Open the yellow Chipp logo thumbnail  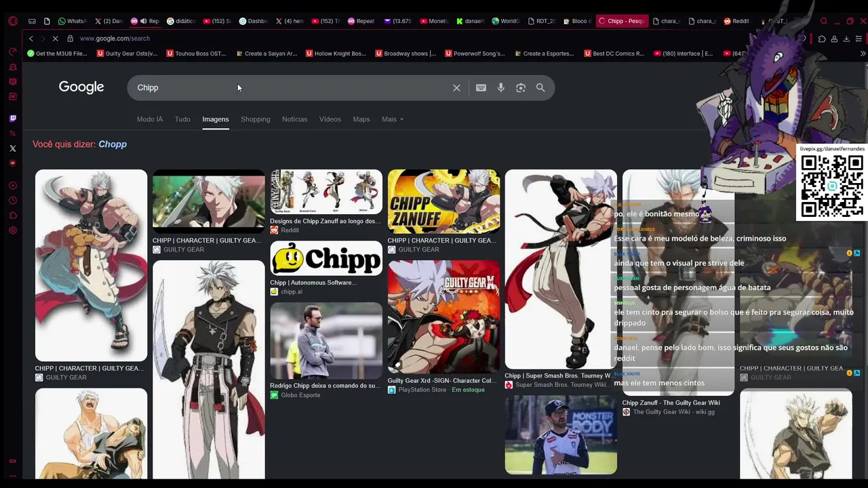326,258
